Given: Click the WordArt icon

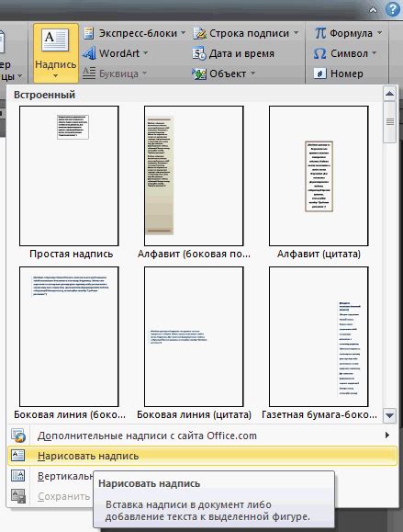Looking at the screenshot, I should 89,53.
